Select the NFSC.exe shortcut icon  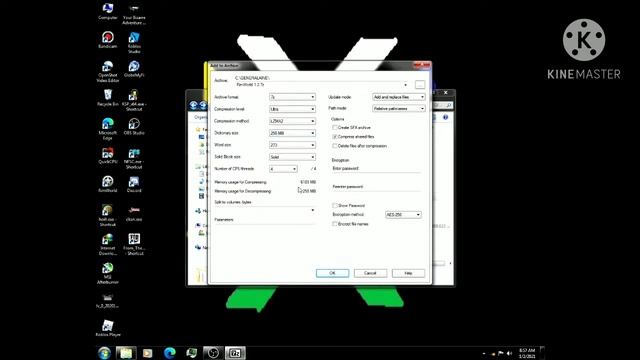click(x=134, y=158)
